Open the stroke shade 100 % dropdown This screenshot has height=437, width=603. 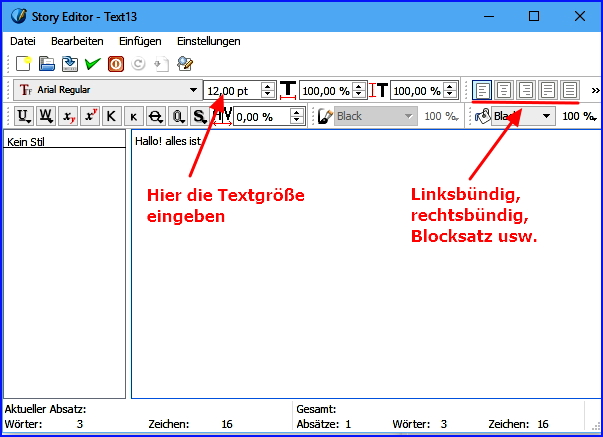click(442, 116)
